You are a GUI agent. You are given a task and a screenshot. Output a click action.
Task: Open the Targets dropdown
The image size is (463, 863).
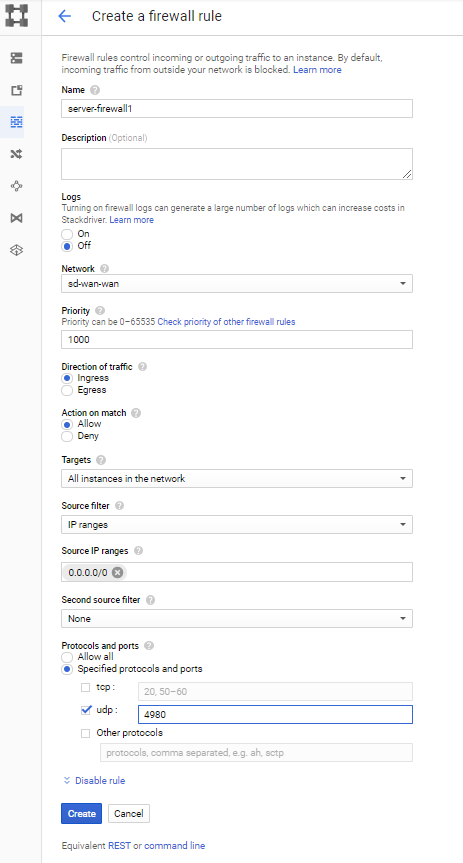pyautogui.click(x=237, y=479)
